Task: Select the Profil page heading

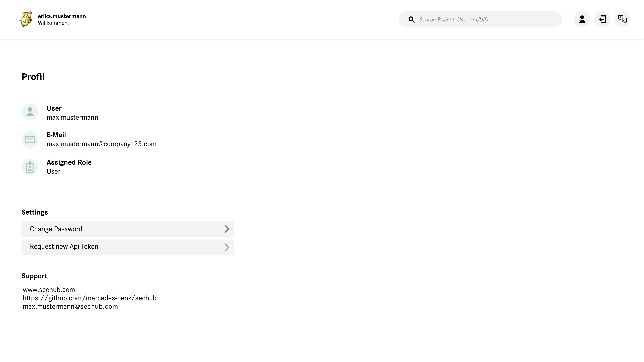Action: (x=33, y=77)
